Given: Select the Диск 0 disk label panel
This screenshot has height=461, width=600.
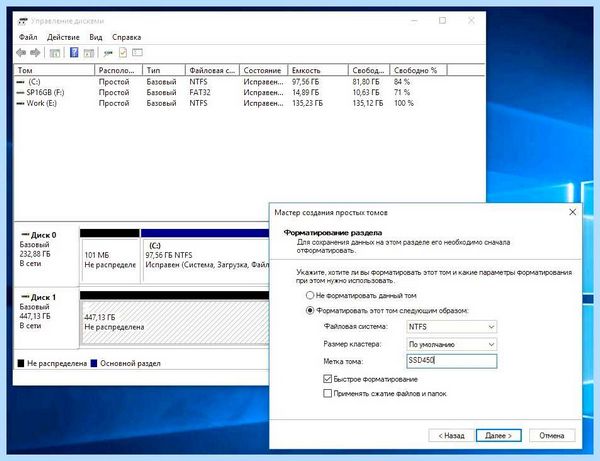Looking at the screenshot, I should pyautogui.click(x=46, y=254).
